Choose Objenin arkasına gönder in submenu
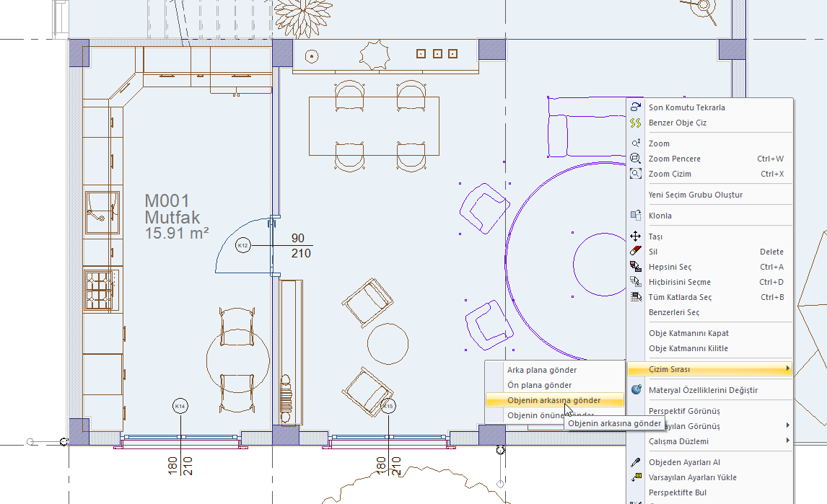 point(553,400)
